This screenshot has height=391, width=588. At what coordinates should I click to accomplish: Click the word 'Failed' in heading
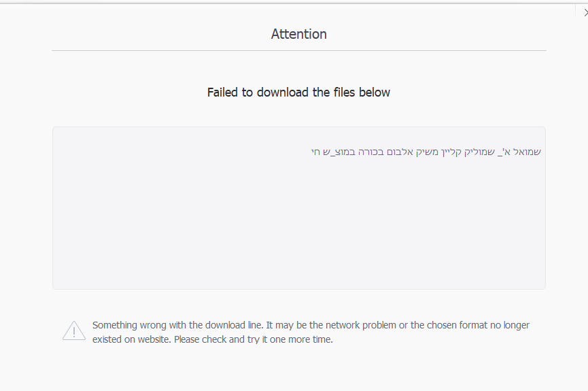tap(222, 92)
